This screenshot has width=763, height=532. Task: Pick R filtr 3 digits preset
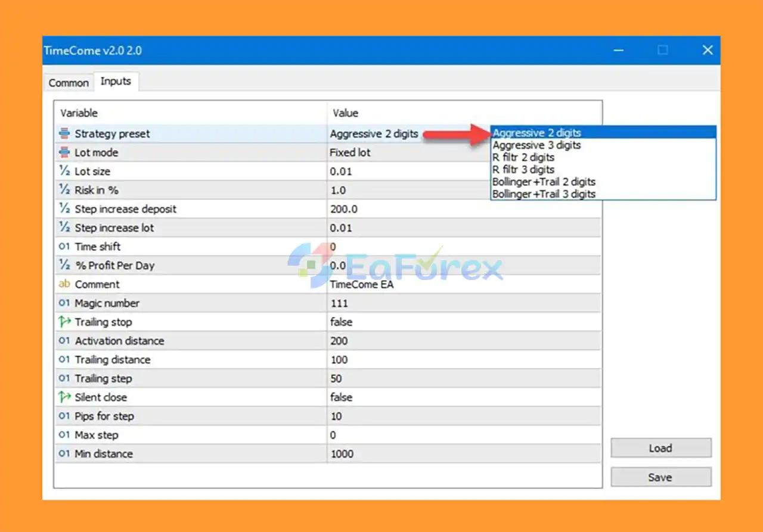point(603,169)
